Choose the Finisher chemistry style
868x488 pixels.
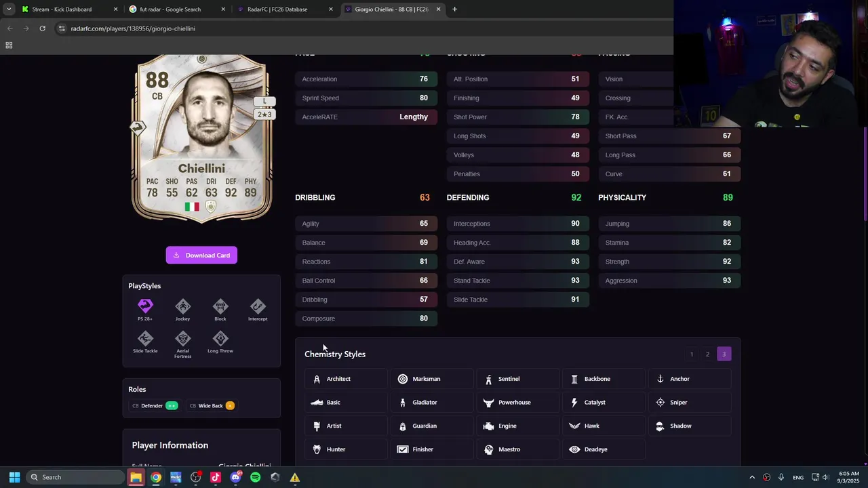coord(432,449)
